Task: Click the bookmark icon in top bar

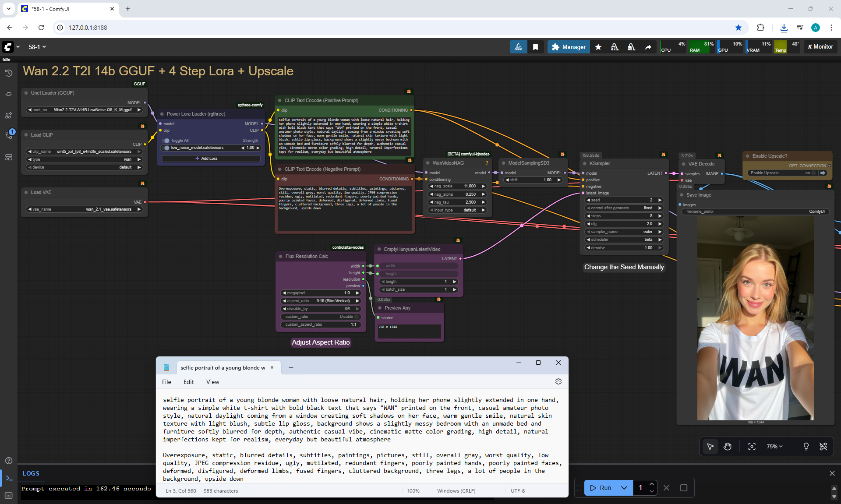Action: 535,47
